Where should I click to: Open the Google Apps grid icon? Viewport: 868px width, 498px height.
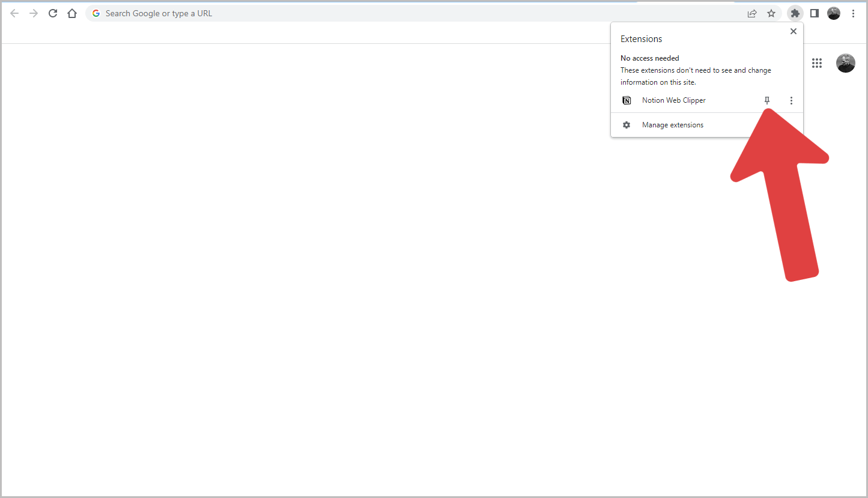click(817, 62)
